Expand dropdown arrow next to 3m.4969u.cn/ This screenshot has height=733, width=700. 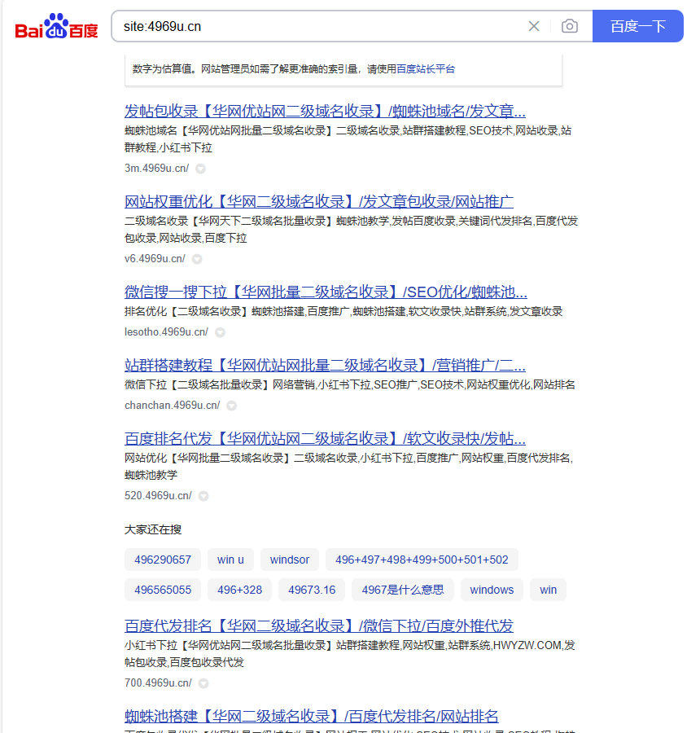click(x=200, y=169)
